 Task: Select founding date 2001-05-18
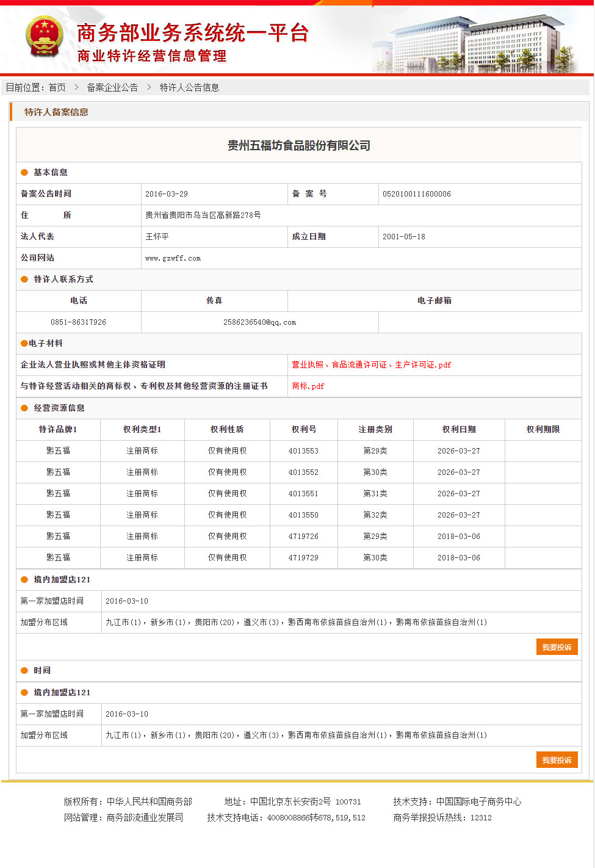(x=404, y=237)
